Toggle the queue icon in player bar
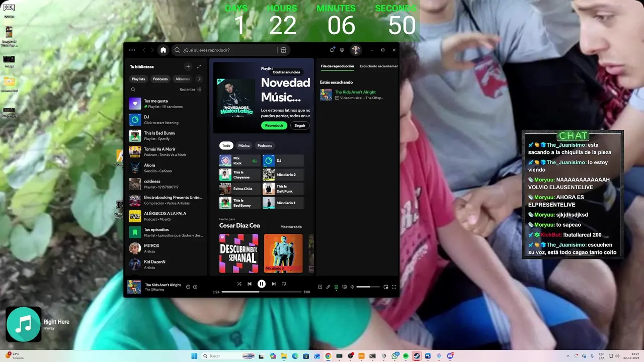This screenshot has height=362, width=644. (x=336, y=287)
